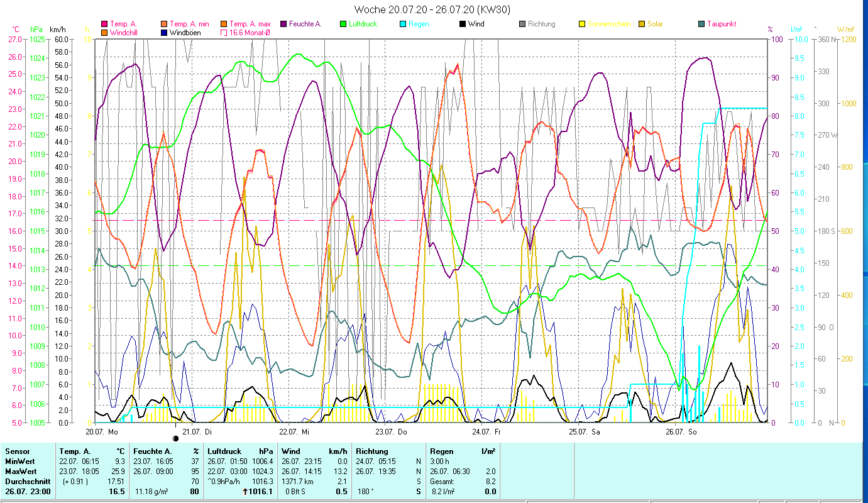Select the gold Solar legend swatch
Image resolution: width=868 pixels, height=503 pixels.
[x=642, y=25]
